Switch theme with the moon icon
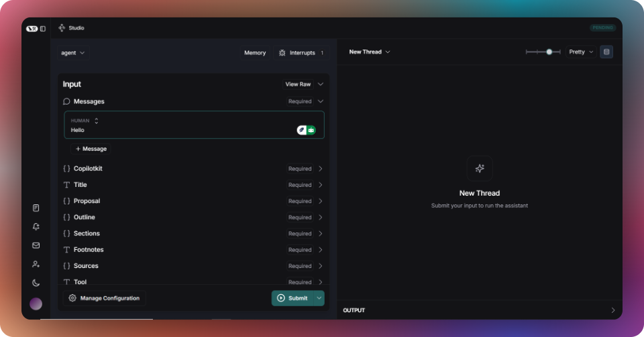Image resolution: width=644 pixels, height=337 pixels. pos(36,283)
